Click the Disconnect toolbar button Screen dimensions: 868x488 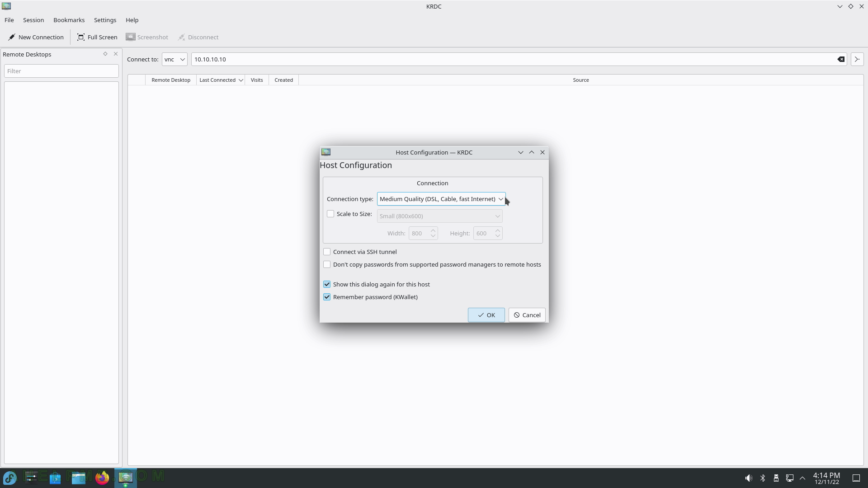(198, 37)
